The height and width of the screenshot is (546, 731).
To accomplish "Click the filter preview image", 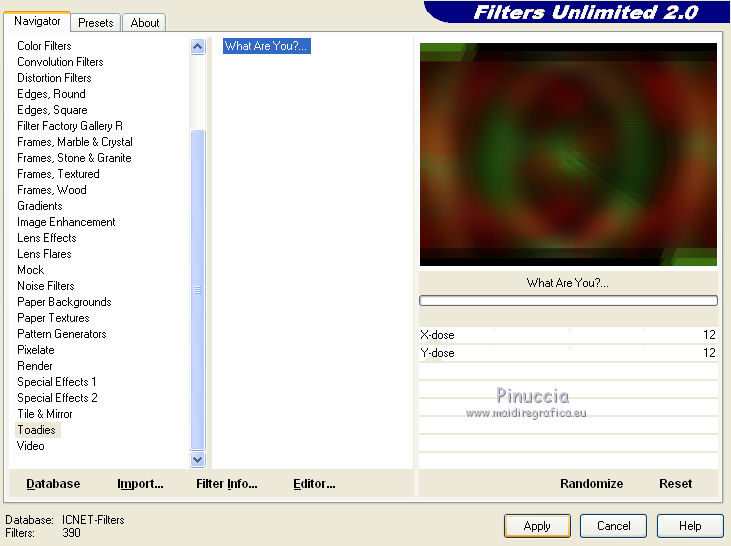I will tap(568, 154).
